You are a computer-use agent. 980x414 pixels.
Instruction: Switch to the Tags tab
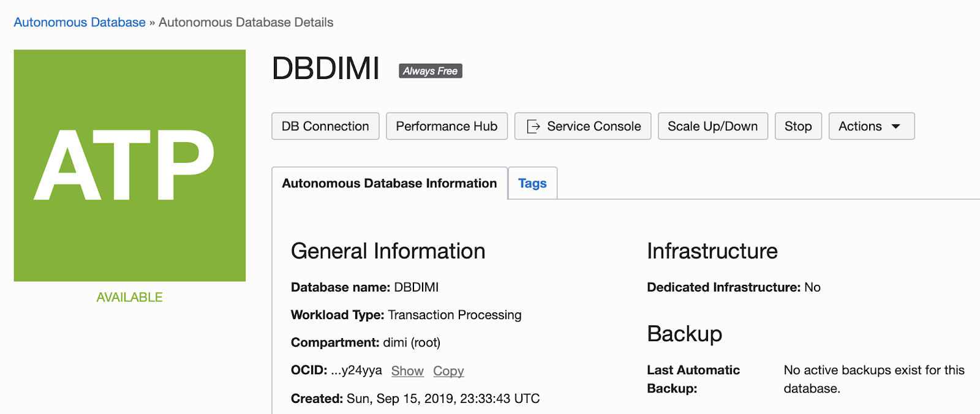click(x=532, y=183)
